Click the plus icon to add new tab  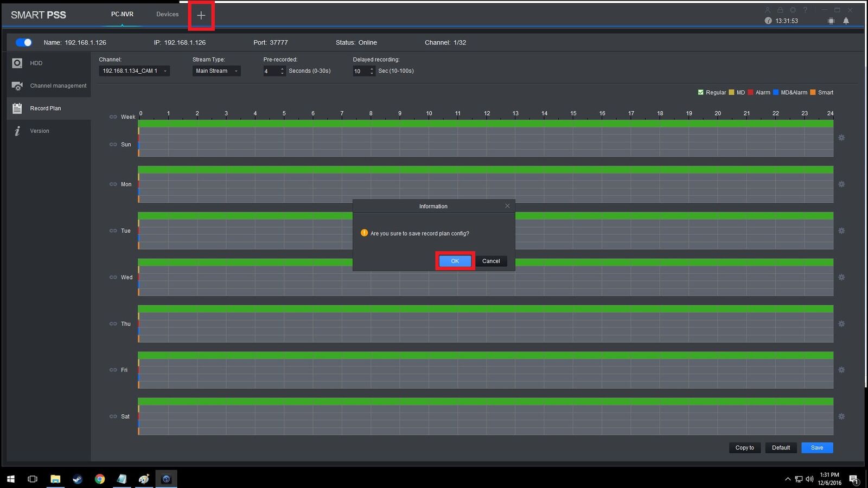(x=201, y=16)
